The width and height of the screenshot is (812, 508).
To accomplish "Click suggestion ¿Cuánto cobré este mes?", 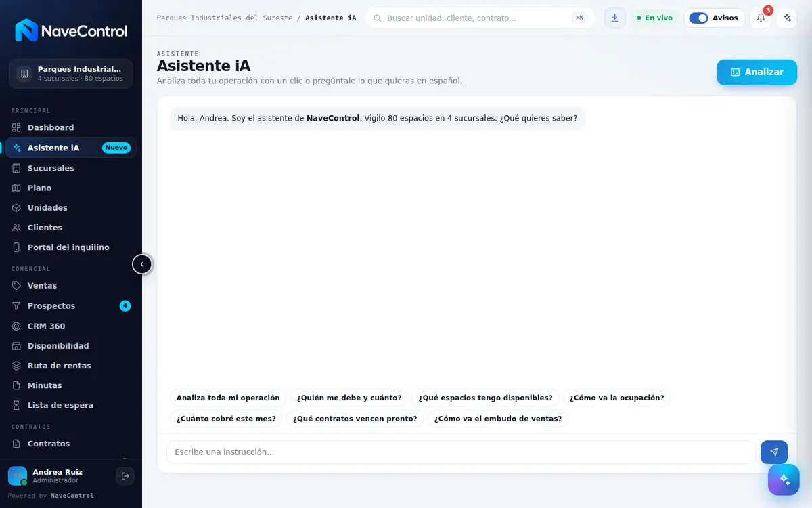I will (x=226, y=419).
